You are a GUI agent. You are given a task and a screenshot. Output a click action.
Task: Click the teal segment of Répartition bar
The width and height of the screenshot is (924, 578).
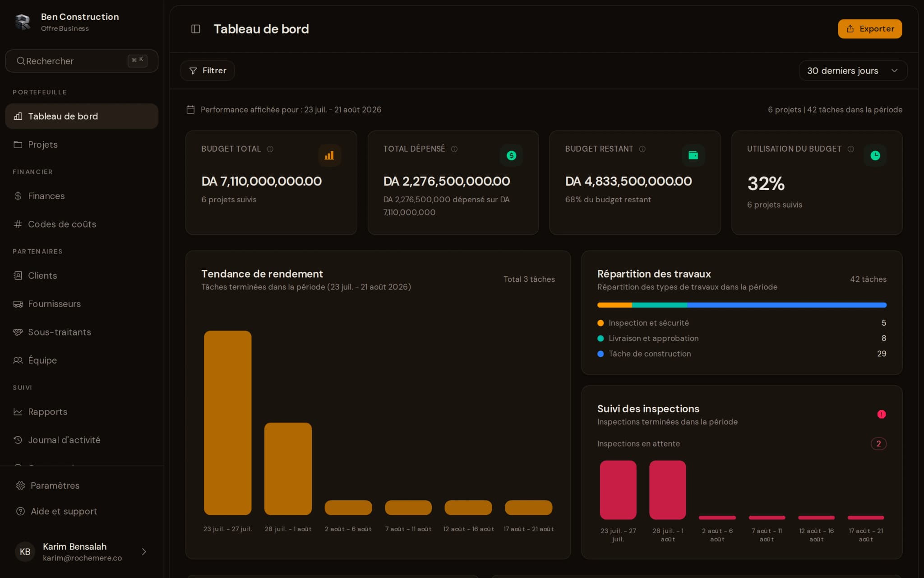660,305
